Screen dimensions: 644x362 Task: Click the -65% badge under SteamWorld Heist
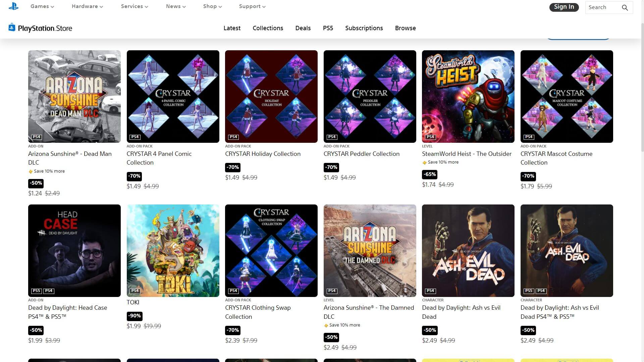pyautogui.click(x=430, y=174)
